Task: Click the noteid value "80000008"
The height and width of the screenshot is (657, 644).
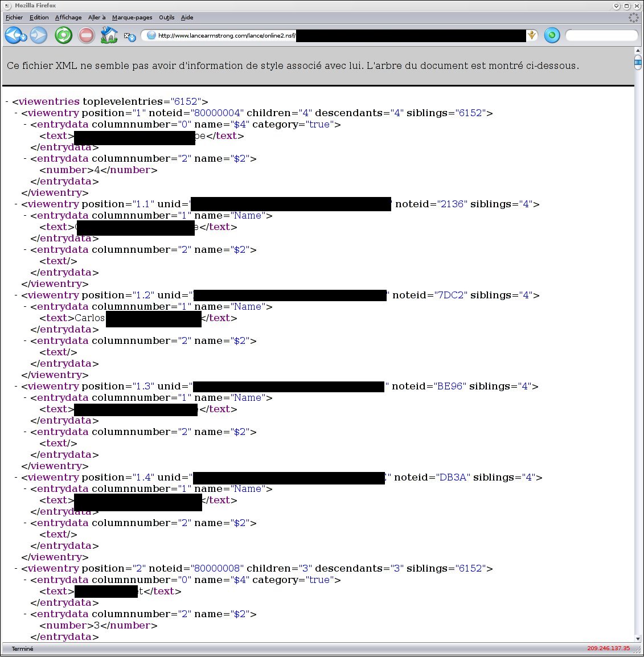Action: pos(217,569)
